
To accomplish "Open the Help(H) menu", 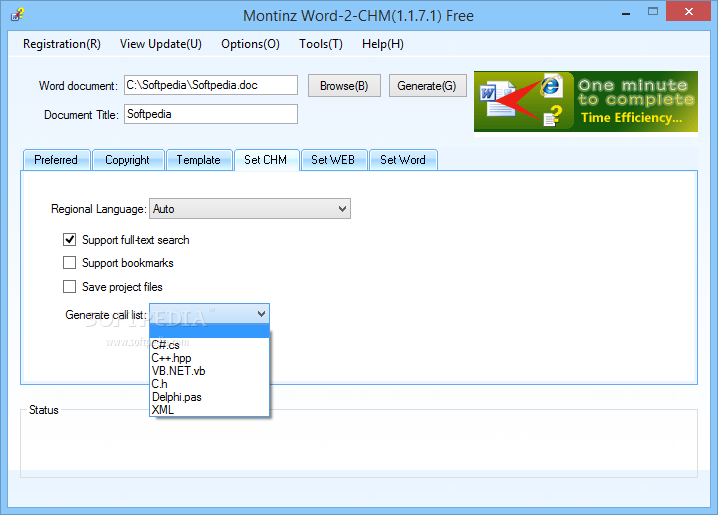I will pos(383,44).
